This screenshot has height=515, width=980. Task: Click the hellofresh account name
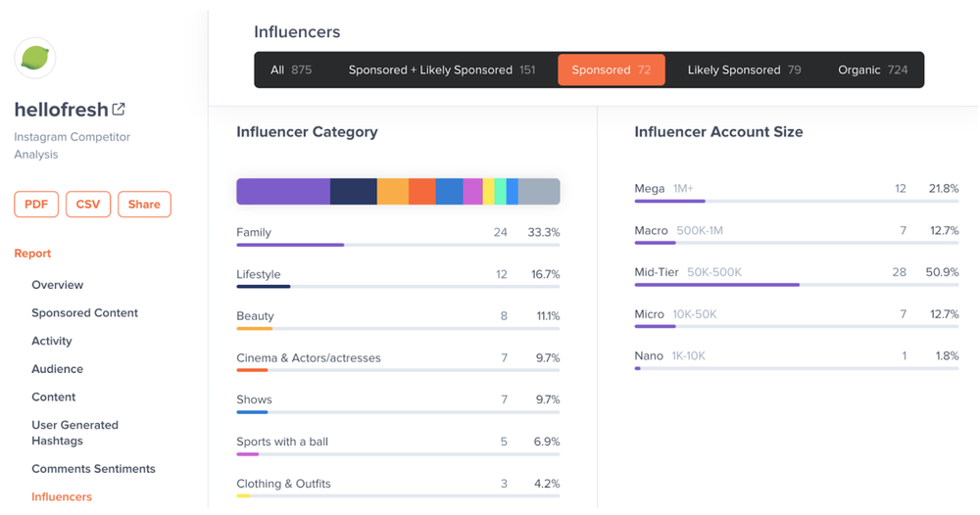point(61,110)
